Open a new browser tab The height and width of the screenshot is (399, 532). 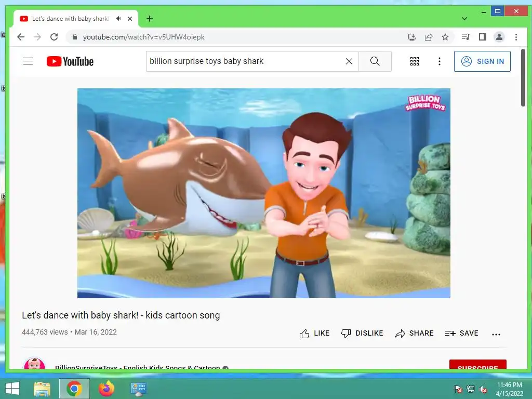pyautogui.click(x=150, y=19)
